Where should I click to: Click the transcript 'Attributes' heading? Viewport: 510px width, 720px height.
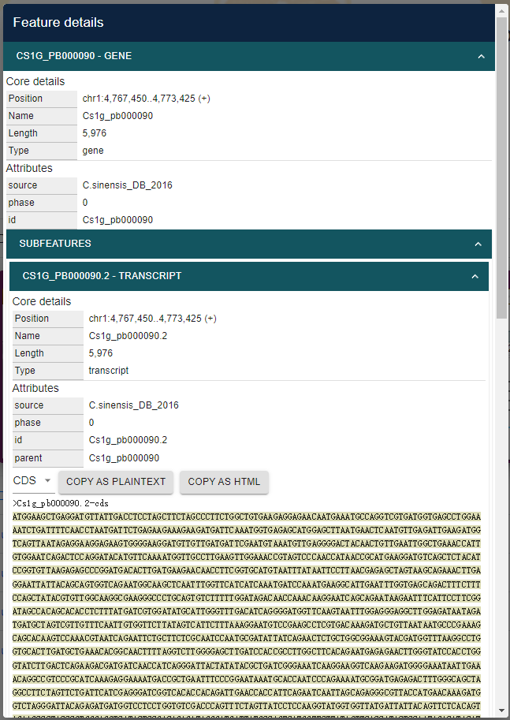pos(35,388)
